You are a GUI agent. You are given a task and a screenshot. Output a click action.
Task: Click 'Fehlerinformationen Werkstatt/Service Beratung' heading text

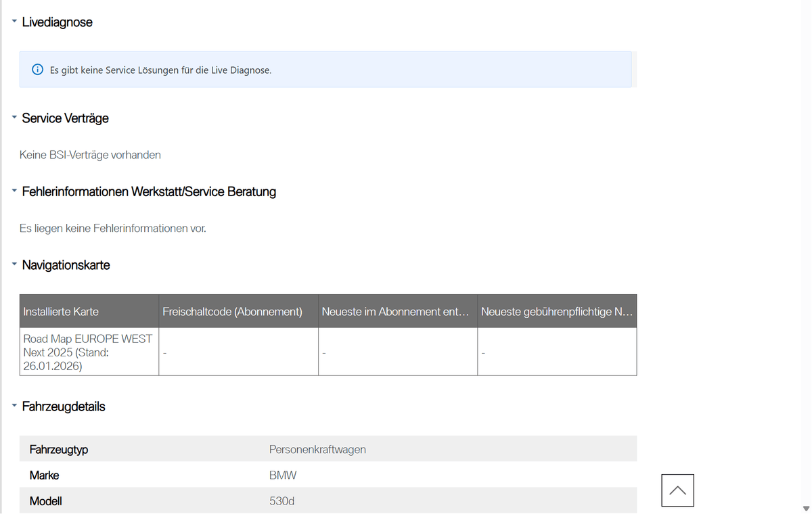tap(150, 191)
